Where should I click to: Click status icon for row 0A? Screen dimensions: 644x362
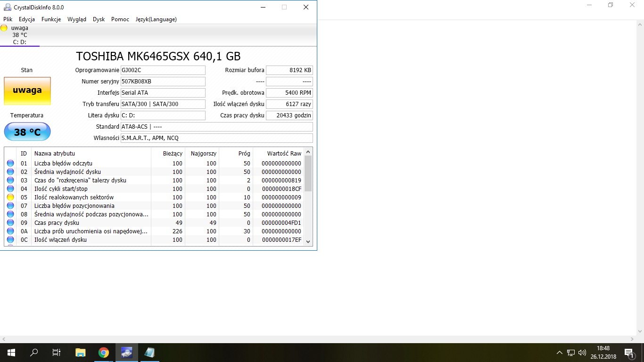10,231
